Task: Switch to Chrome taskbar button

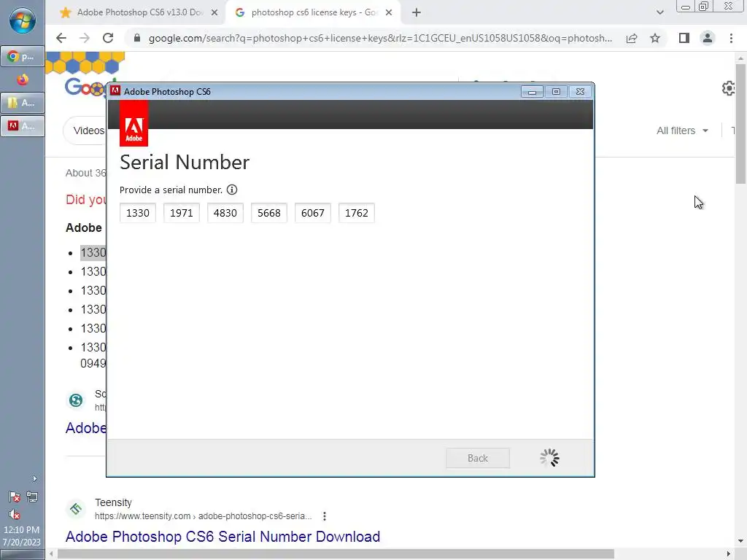Action: [23, 57]
